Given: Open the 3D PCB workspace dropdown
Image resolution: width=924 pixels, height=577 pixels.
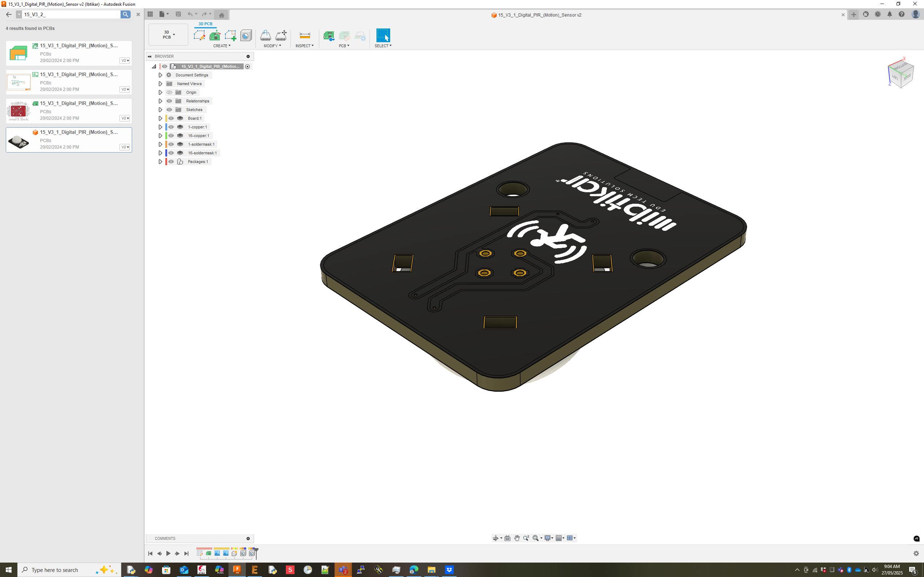Looking at the screenshot, I should (169, 35).
